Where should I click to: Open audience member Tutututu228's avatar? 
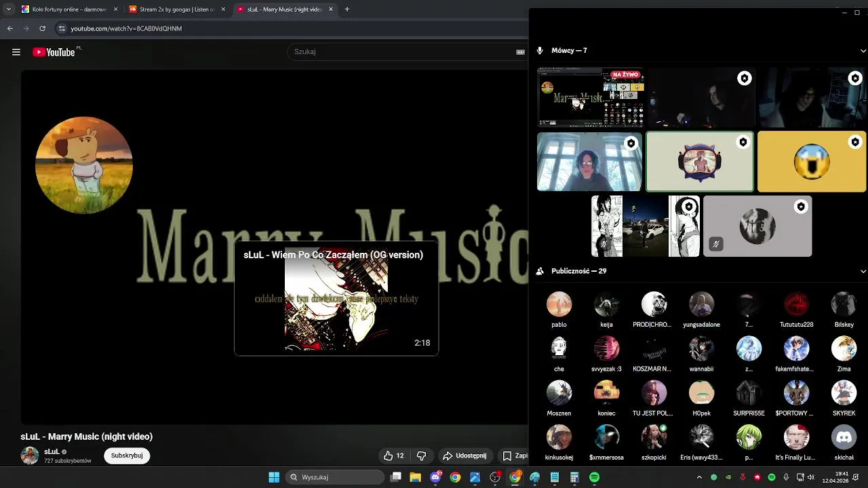[x=796, y=304]
